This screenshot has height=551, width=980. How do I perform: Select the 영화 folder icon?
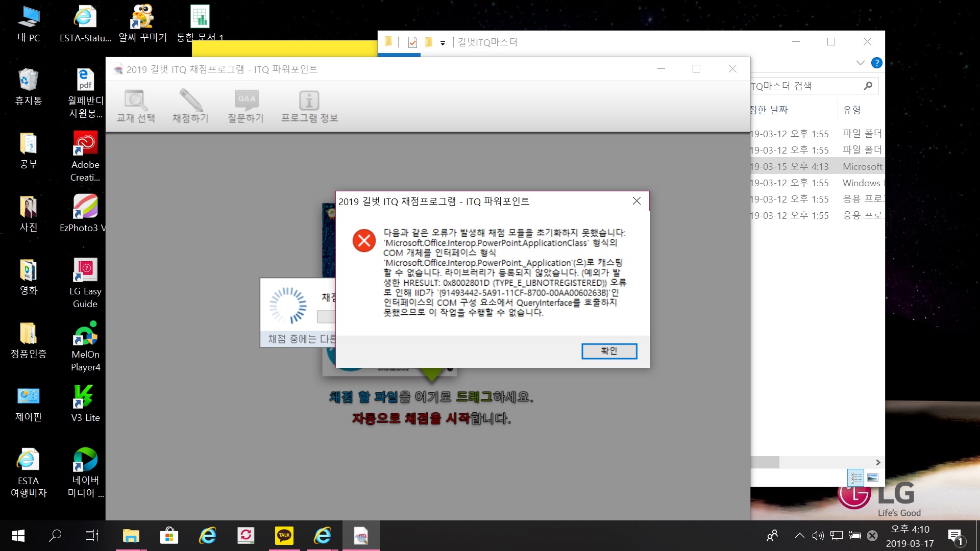(29, 277)
